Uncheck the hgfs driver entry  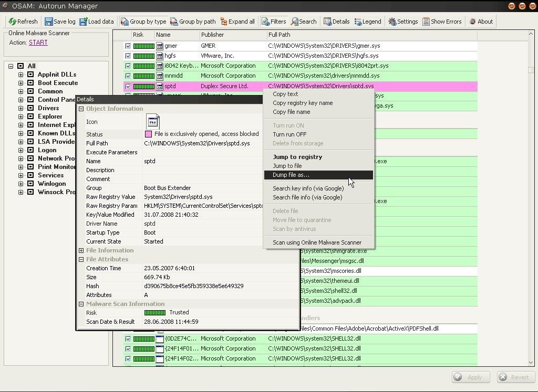tap(127, 56)
